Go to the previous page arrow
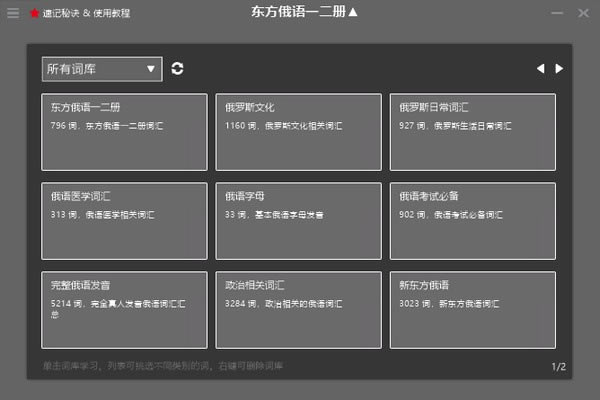Screen dimensions: 600x400 click(541, 69)
